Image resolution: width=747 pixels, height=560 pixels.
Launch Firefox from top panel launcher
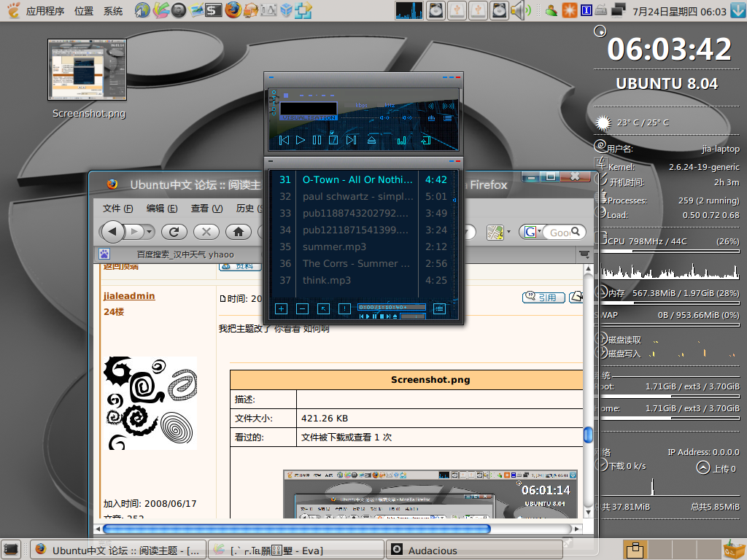(233, 10)
